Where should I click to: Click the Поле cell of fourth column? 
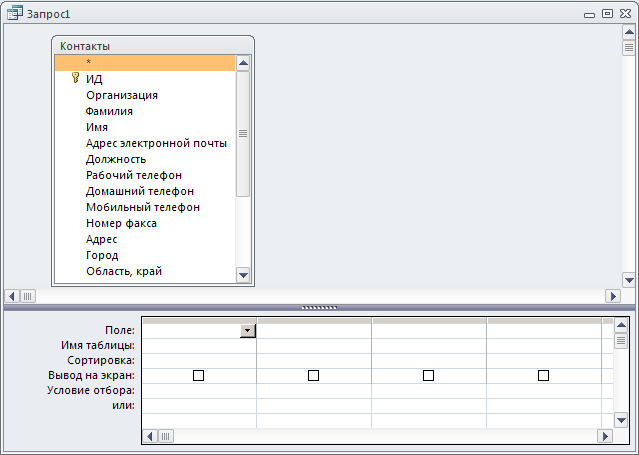pos(544,331)
